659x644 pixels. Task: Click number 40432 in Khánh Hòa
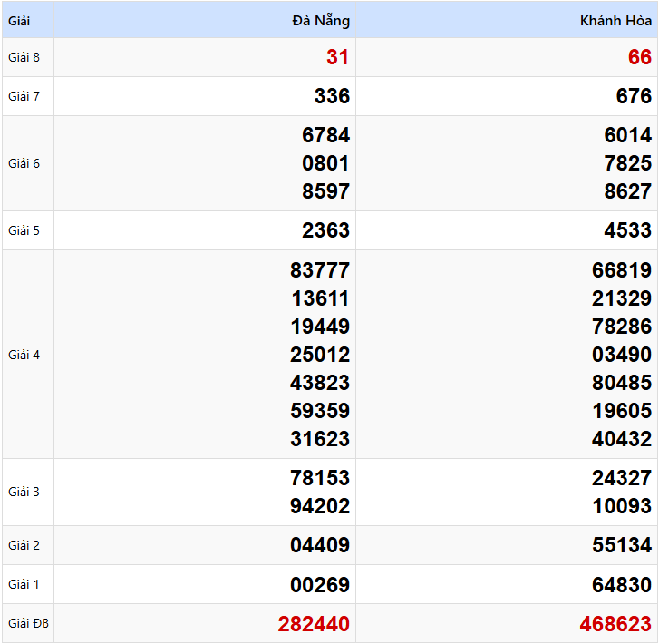pyautogui.click(x=622, y=439)
